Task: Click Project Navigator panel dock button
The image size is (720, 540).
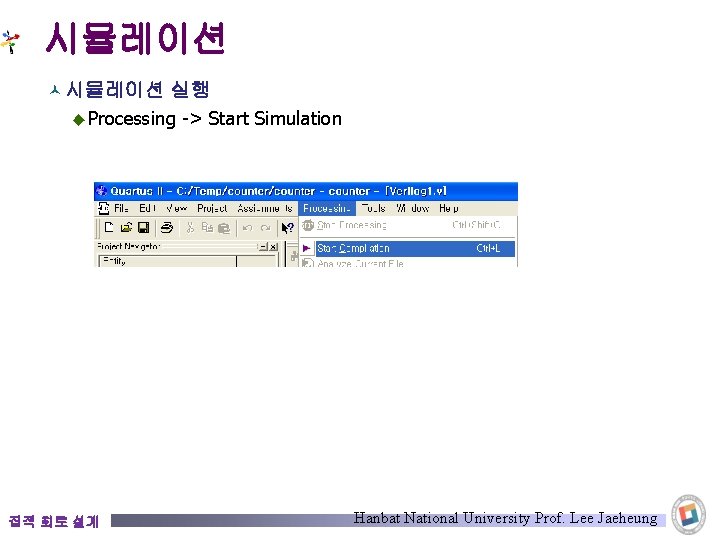Action: 263,247
